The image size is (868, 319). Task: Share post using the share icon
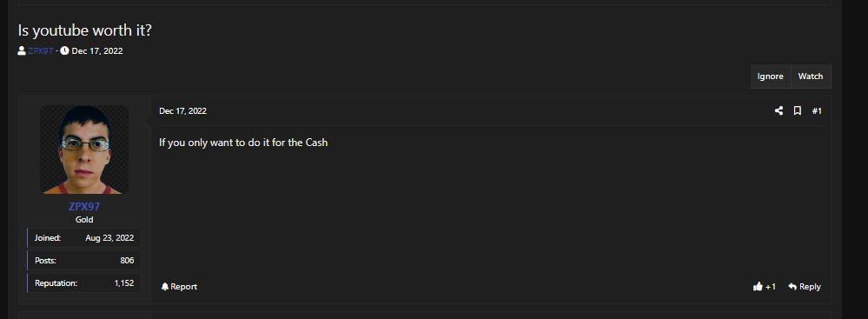(x=779, y=110)
